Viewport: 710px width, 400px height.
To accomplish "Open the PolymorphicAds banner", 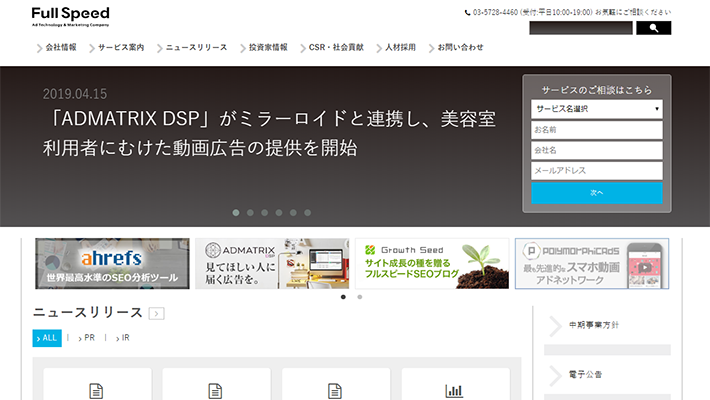I will coord(592,264).
